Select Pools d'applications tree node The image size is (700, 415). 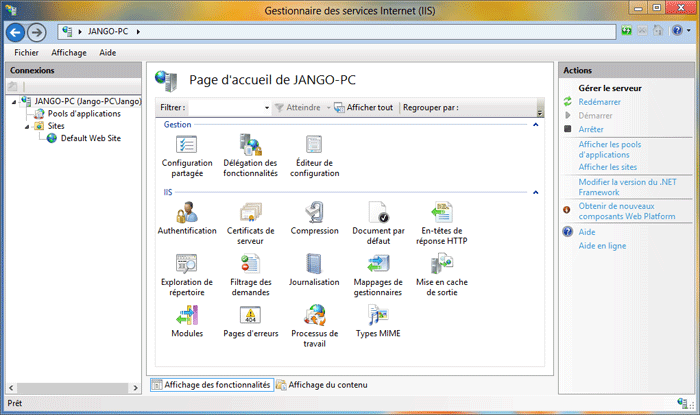click(x=84, y=114)
